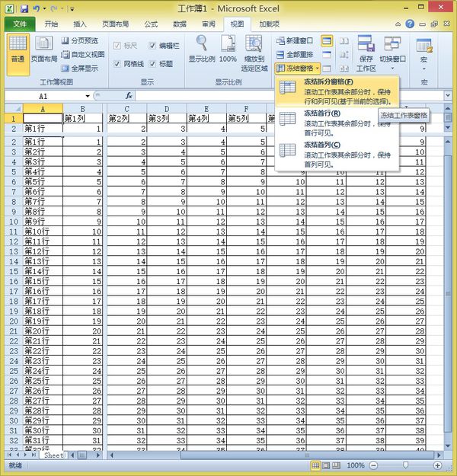Viewport: 457px width, 476px height.
Task: Click the horizontal scrollbar thumb
Action: coord(307,455)
